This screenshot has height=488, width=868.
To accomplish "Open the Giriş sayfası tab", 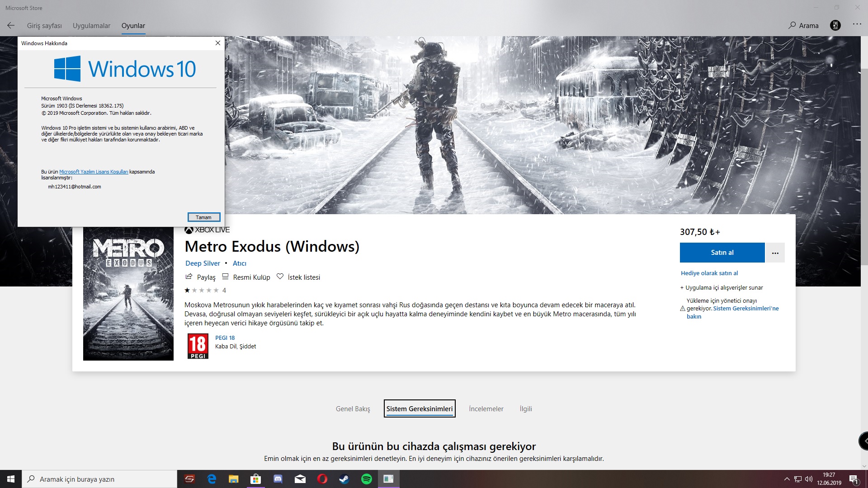I will tap(44, 26).
